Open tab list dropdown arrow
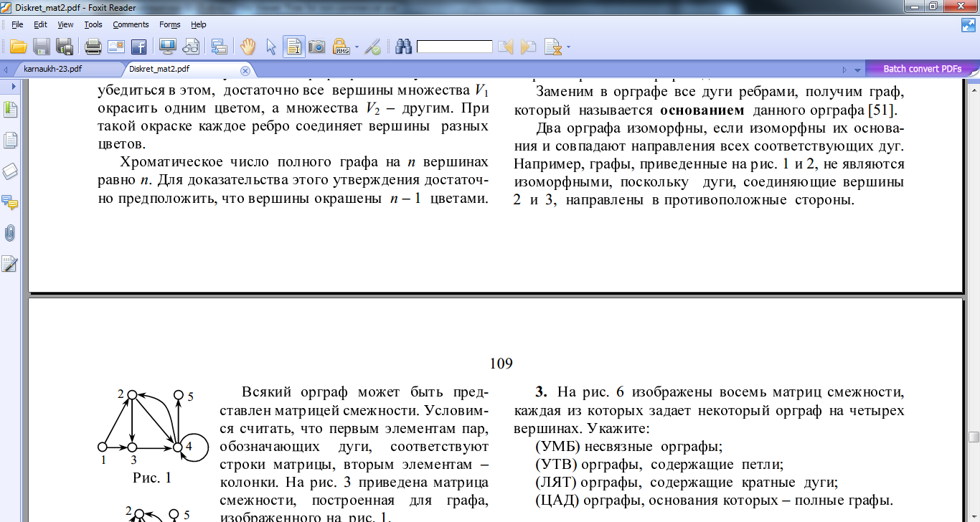The height and width of the screenshot is (522, 980). tap(857, 70)
